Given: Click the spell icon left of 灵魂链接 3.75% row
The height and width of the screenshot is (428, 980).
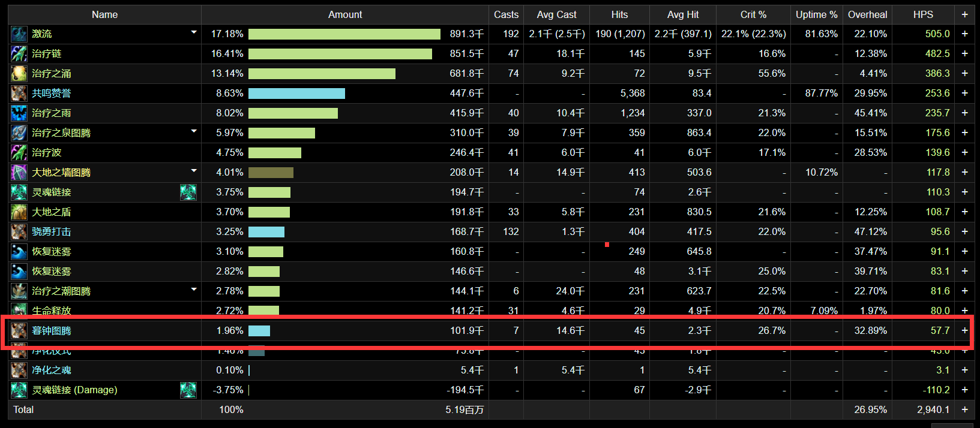Looking at the screenshot, I should pos(19,192).
